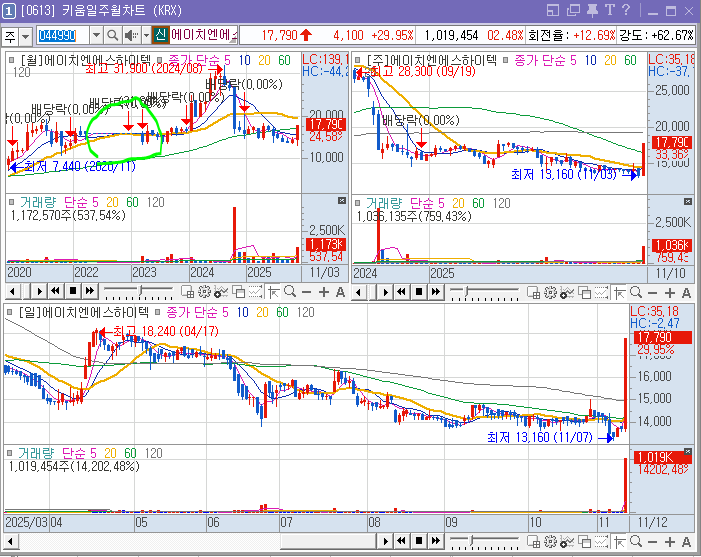This screenshot has width=701, height=557.
Task: Click the green 신 badge icon
Action: click(x=160, y=35)
